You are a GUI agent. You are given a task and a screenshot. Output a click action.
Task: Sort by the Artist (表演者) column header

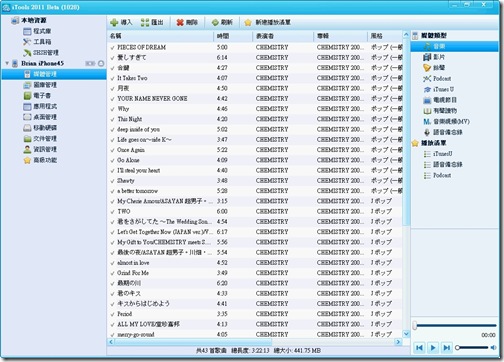283,36
